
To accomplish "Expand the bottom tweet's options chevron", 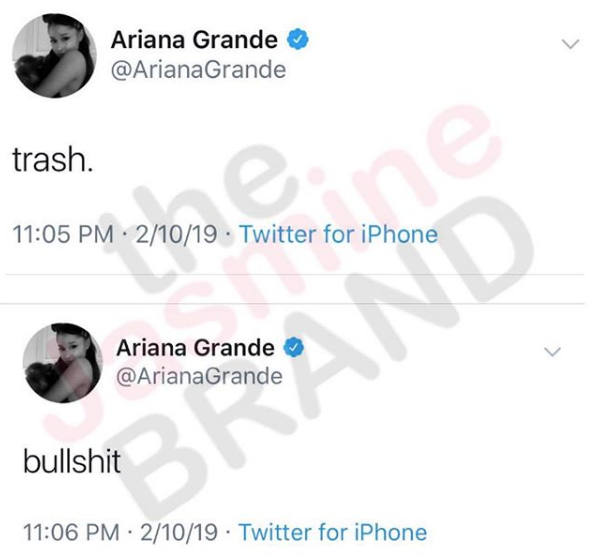I will [552, 352].
